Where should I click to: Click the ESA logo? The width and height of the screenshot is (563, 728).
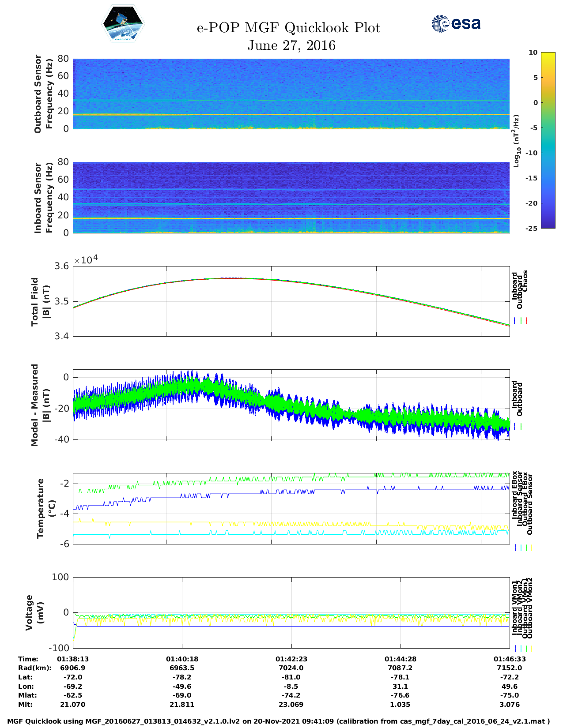(456, 23)
